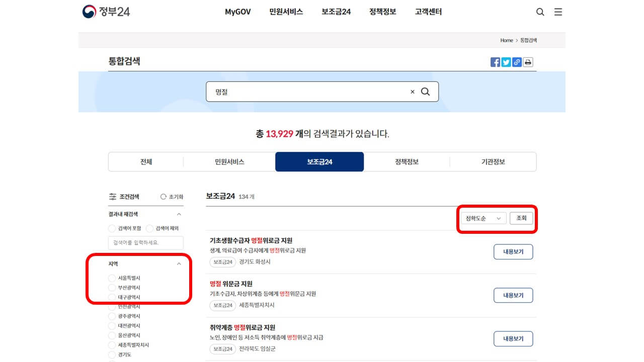Image resolution: width=644 pixels, height=362 pixels.
Task: Click the 정부24 logo to go home
Action: pos(106,12)
